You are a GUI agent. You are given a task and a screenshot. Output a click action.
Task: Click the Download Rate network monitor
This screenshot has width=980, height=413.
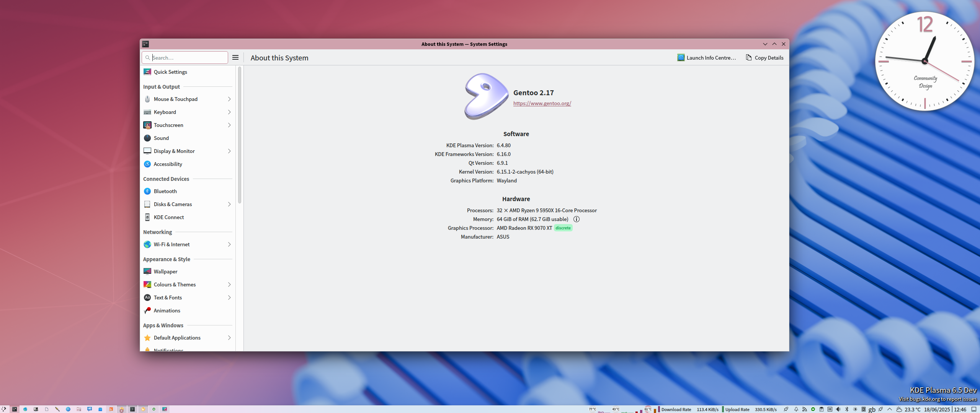coord(688,410)
